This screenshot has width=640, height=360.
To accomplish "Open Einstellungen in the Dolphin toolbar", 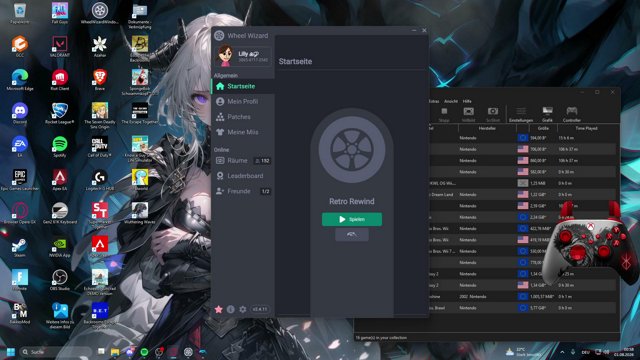I will (521, 114).
